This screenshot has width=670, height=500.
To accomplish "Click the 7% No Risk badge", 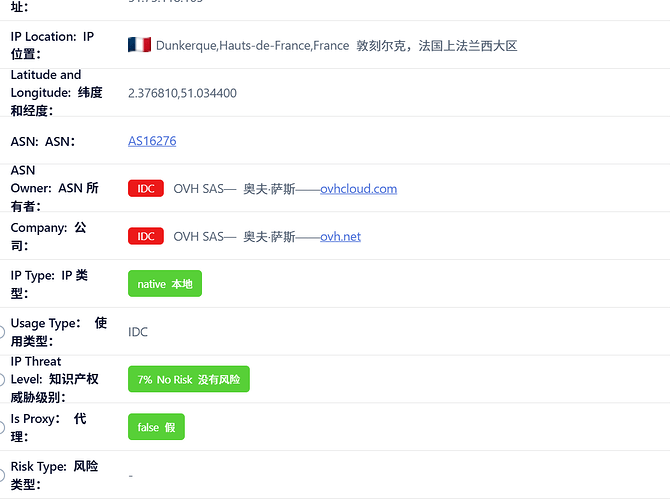I will [188, 380].
